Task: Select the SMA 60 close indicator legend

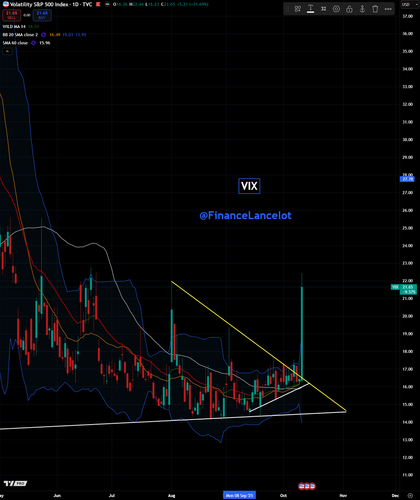Action: point(15,43)
